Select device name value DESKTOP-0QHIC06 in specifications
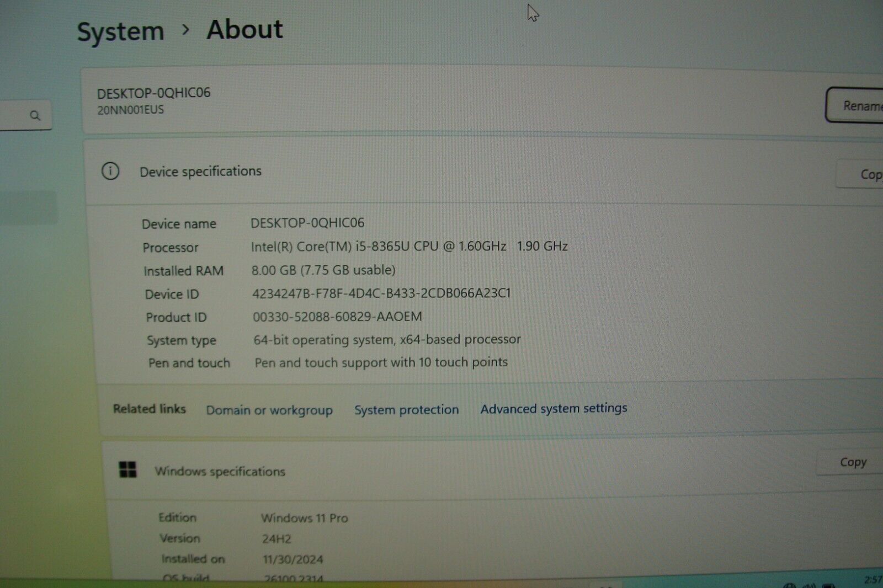The width and height of the screenshot is (883, 588). pos(307,223)
